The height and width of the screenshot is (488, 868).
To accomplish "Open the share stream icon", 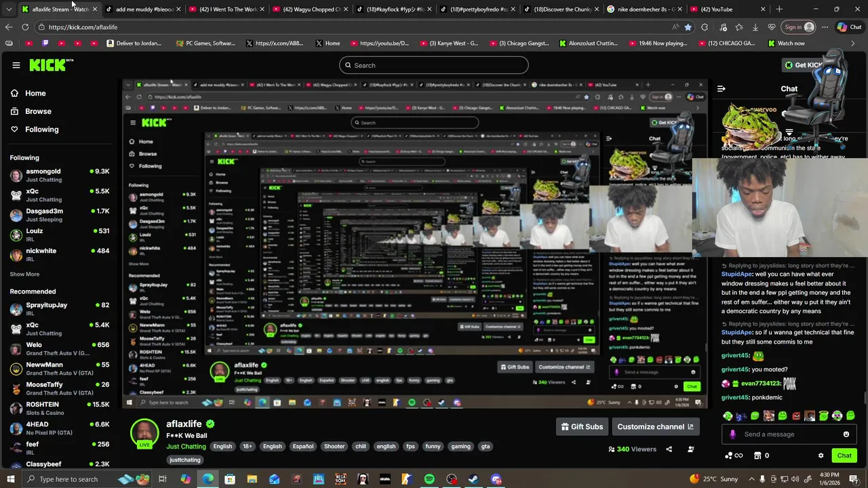I will (669, 449).
